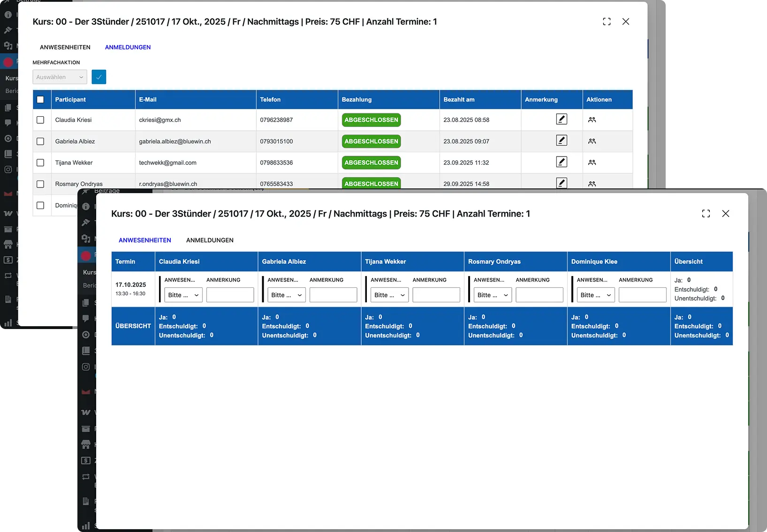Switch to ANMELDUNGEN tab in the attendance dialog

tap(210, 240)
